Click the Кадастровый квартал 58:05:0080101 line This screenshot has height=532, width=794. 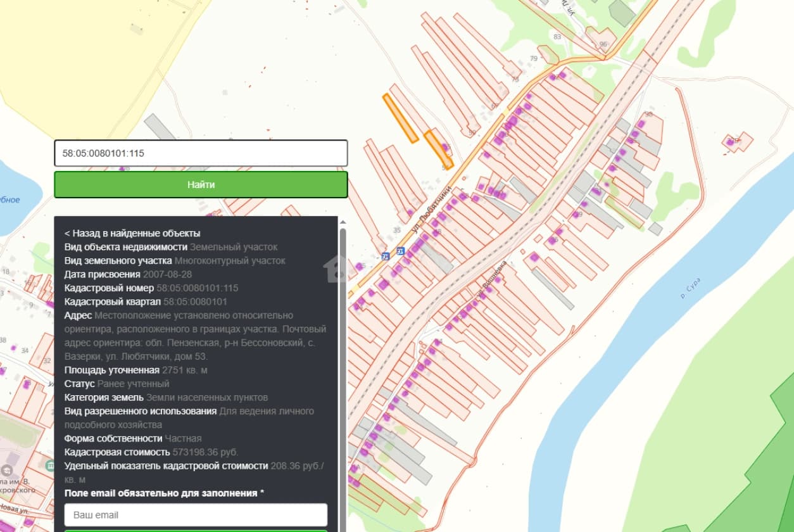tap(146, 301)
